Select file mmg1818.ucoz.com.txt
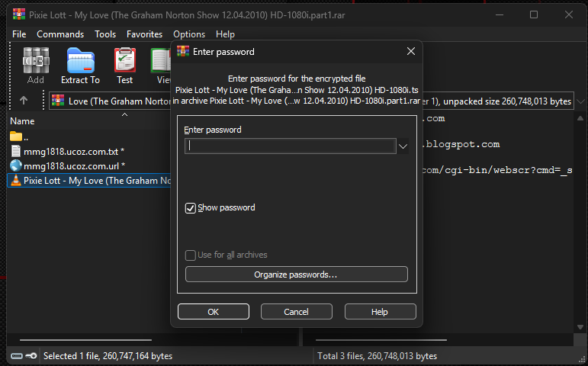Viewport: 588px width, 366px height. coord(74,151)
